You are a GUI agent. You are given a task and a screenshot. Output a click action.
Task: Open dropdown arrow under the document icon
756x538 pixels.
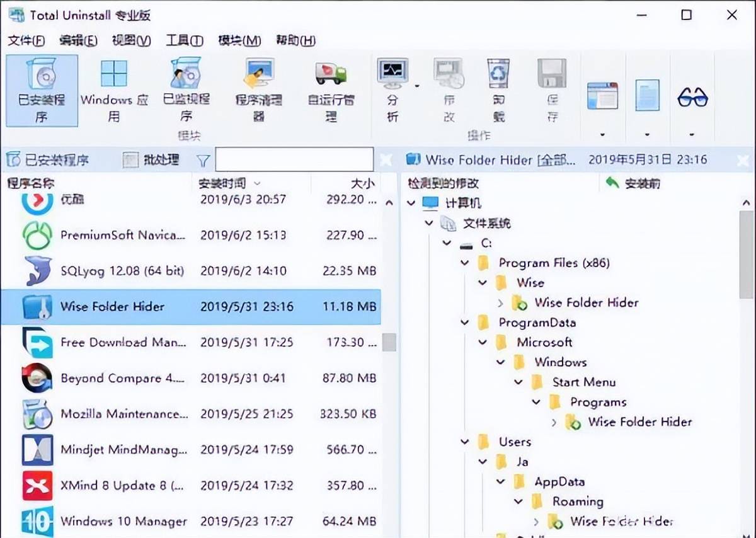pyautogui.click(x=647, y=134)
